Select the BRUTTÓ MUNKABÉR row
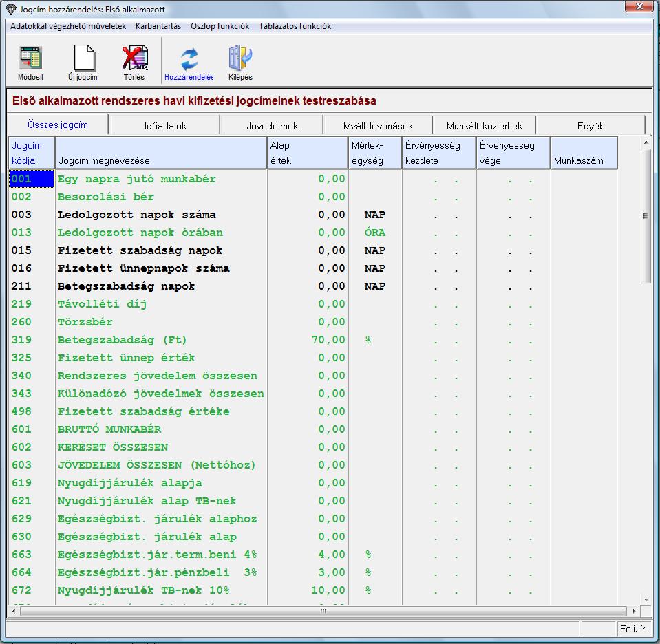Image resolution: width=660 pixels, height=644 pixels. 109,429
